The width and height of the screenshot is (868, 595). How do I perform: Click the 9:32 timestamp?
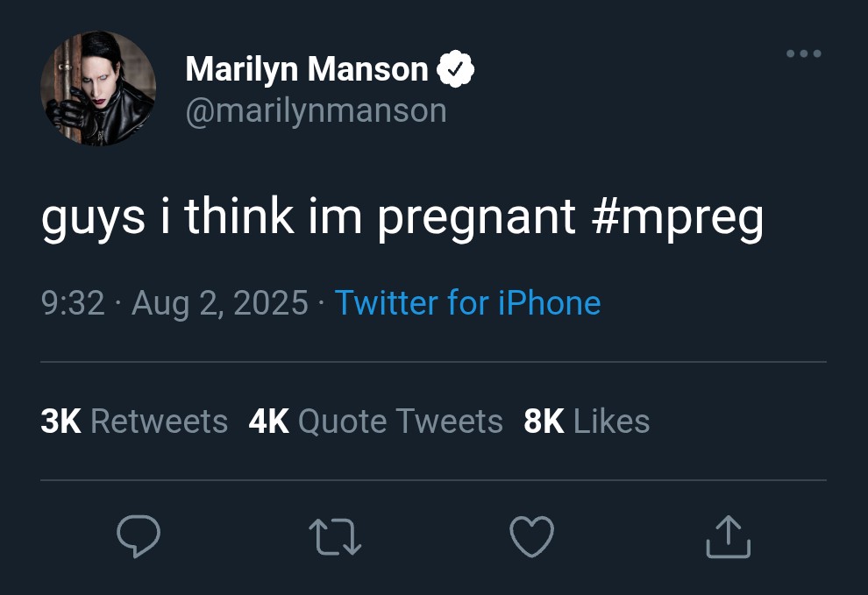[x=73, y=303]
